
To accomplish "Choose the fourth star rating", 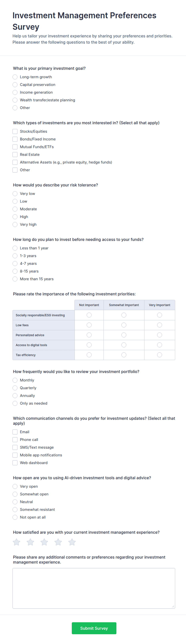I will point(58,542).
